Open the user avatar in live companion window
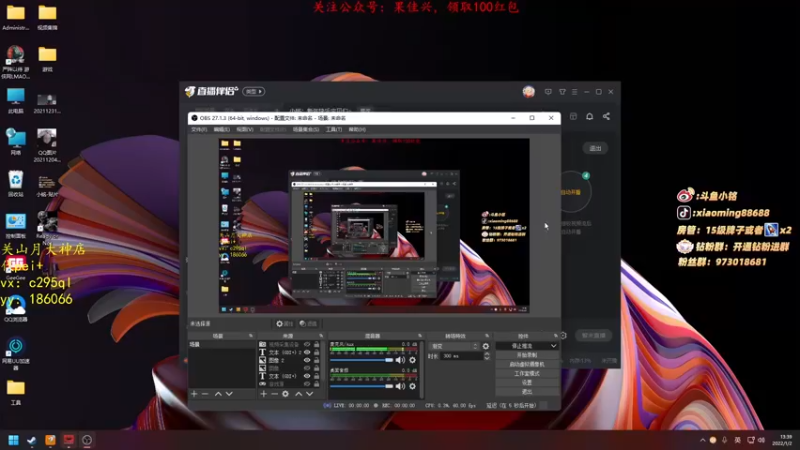Screen dimensions: 800x450 (529, 92)
